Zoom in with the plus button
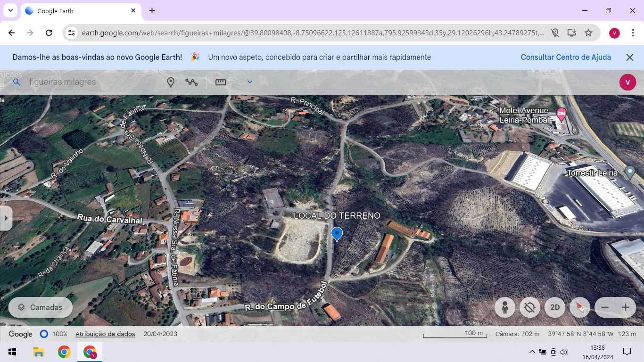The width and height of the screenshot is (644, 362). (626, 307)
